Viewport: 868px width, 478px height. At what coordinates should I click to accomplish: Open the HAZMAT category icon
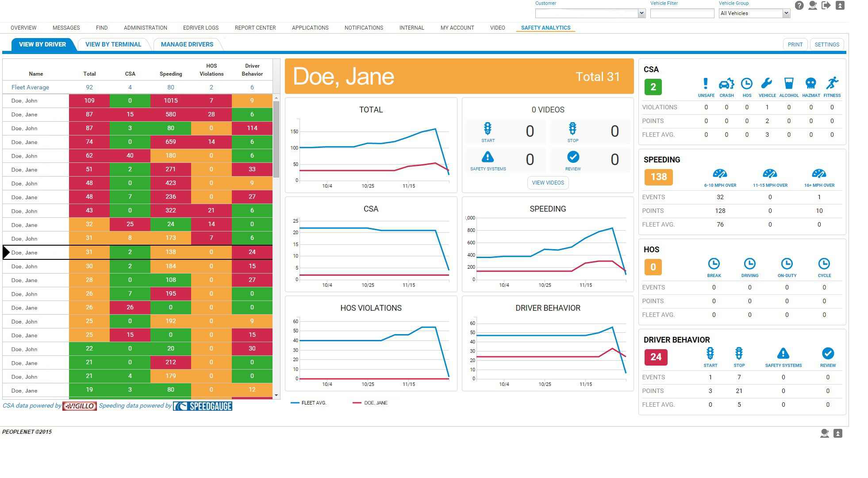(811, 84)
